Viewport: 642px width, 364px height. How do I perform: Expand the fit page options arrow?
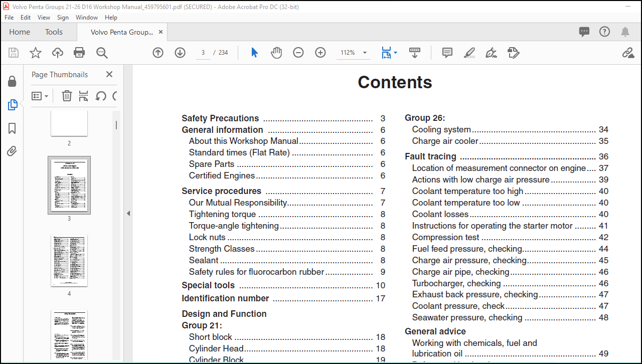point(395,53)
